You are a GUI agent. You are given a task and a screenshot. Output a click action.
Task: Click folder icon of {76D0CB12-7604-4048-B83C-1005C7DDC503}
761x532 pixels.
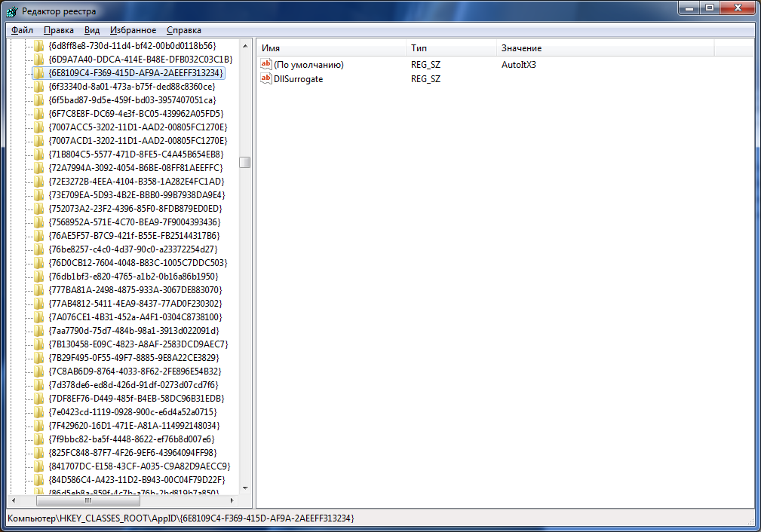38,263
